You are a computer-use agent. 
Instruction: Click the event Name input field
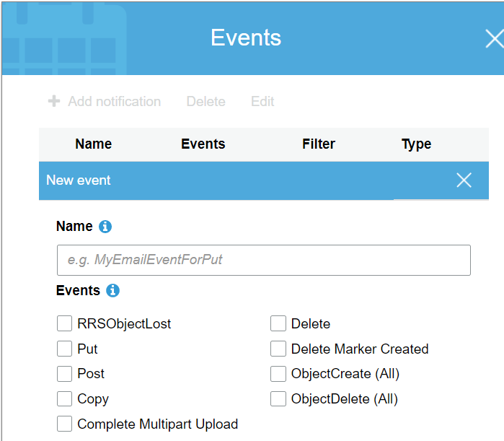pos(263,260)
